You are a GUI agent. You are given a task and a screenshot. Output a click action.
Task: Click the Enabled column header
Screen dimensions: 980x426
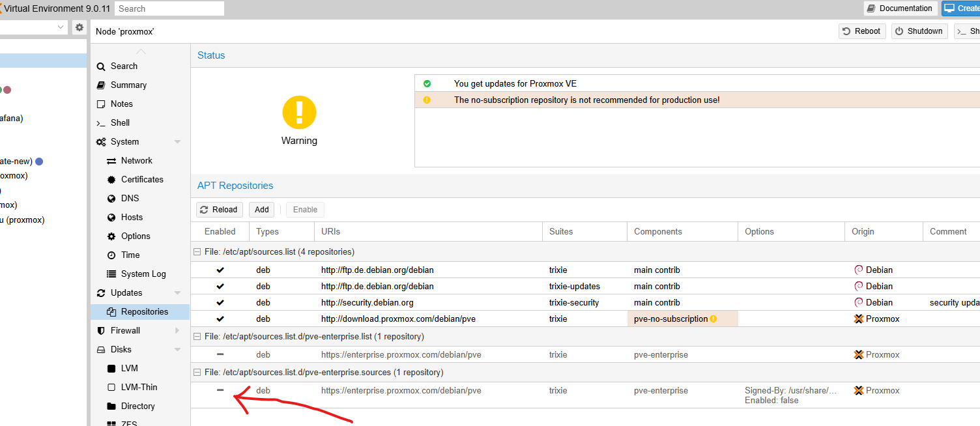220,231
